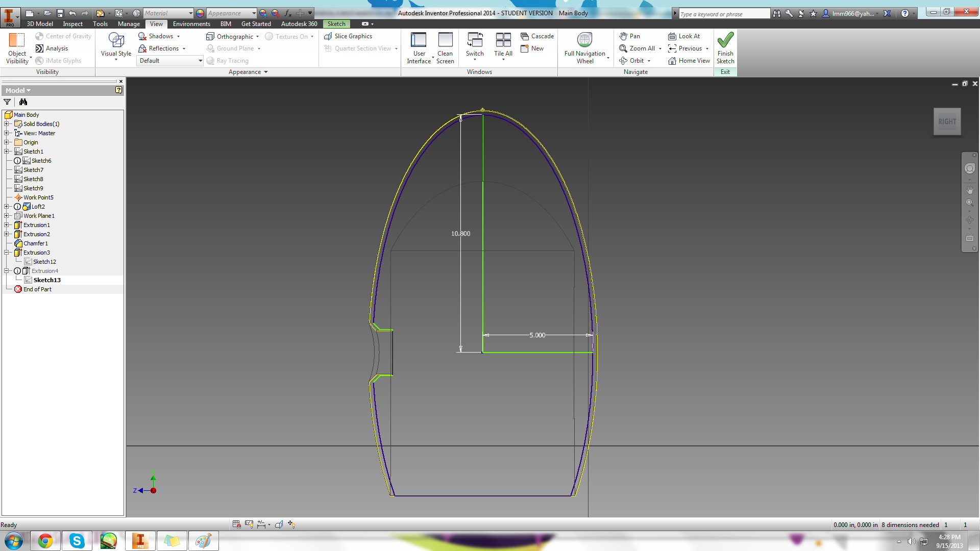
Task: Open the Manage tab
Action: point(129,24)
